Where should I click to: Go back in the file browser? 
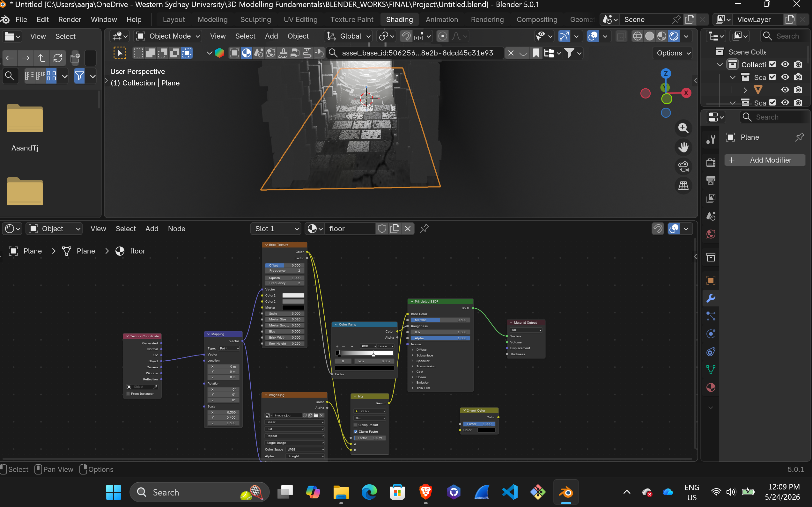[10, 58]
